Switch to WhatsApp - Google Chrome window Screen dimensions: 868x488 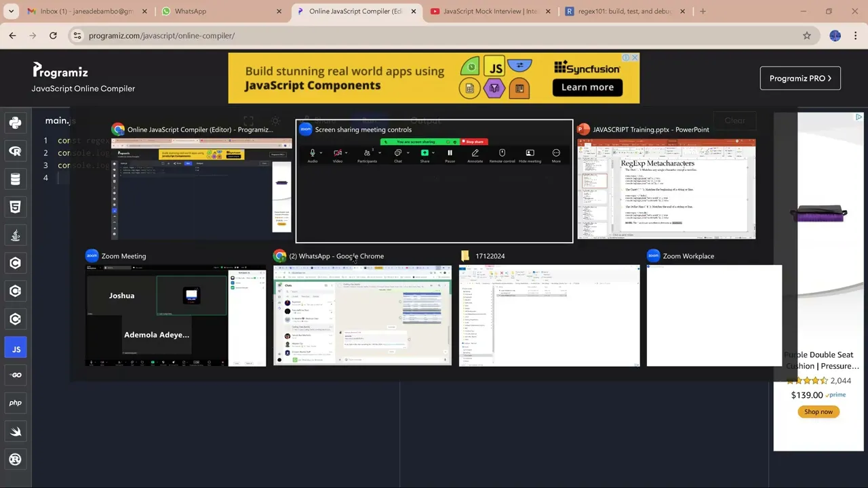362,308
